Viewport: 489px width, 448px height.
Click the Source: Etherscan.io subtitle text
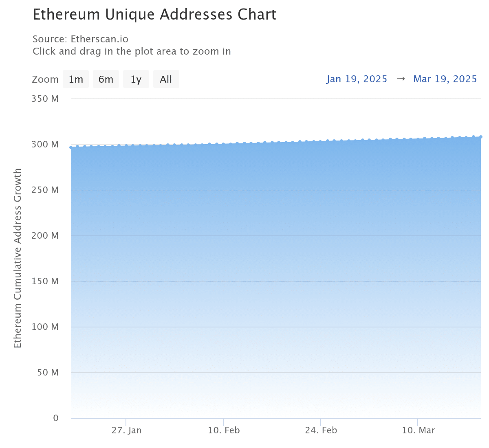pos(80,39)
